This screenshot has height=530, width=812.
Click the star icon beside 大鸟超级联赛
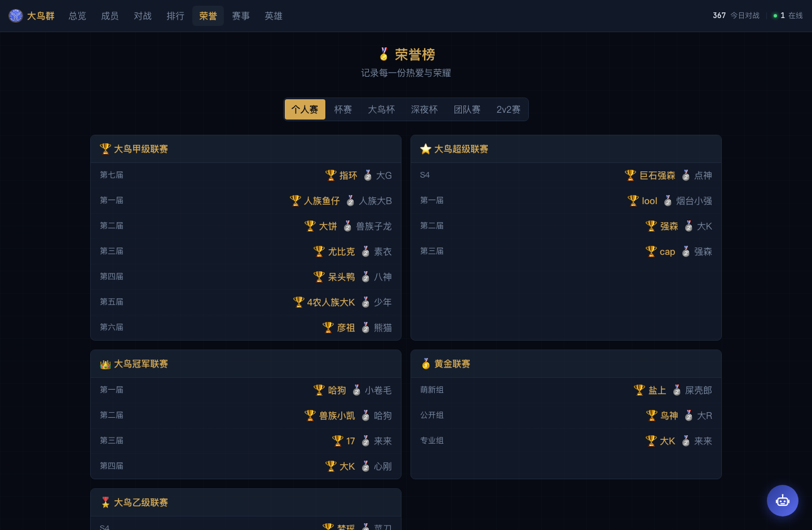coord(426,149)
